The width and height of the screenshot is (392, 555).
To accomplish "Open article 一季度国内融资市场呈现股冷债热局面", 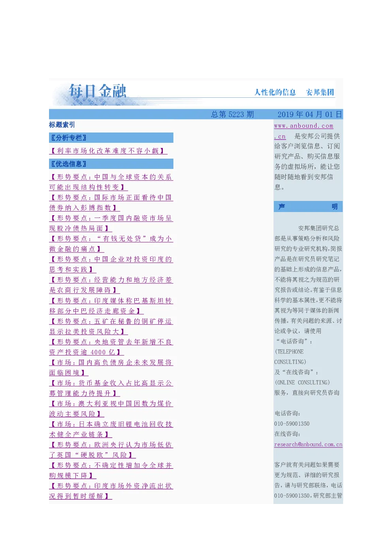I will pyautogui.click(x=111, y=223).
